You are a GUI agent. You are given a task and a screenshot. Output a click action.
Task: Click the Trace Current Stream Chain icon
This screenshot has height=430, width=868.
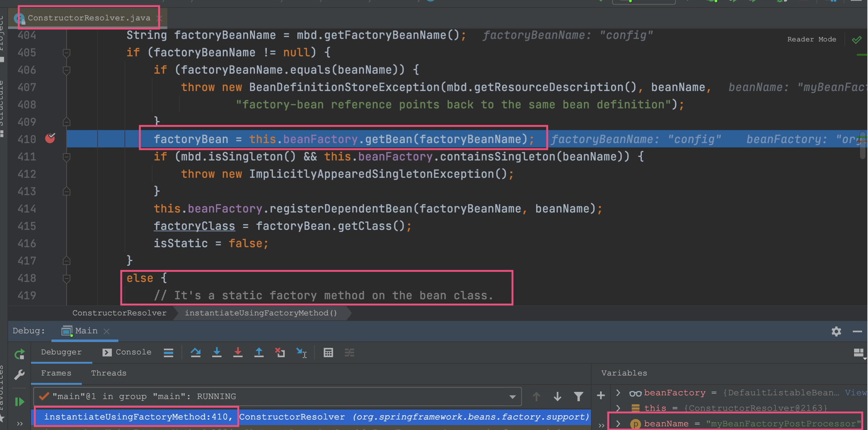point(350,353)
